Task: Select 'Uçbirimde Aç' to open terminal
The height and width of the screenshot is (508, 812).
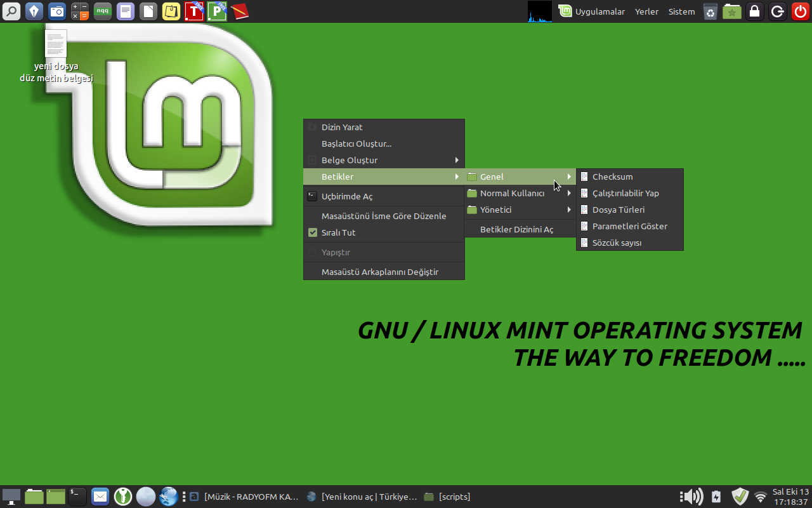Action: click(x=384, y=196)
